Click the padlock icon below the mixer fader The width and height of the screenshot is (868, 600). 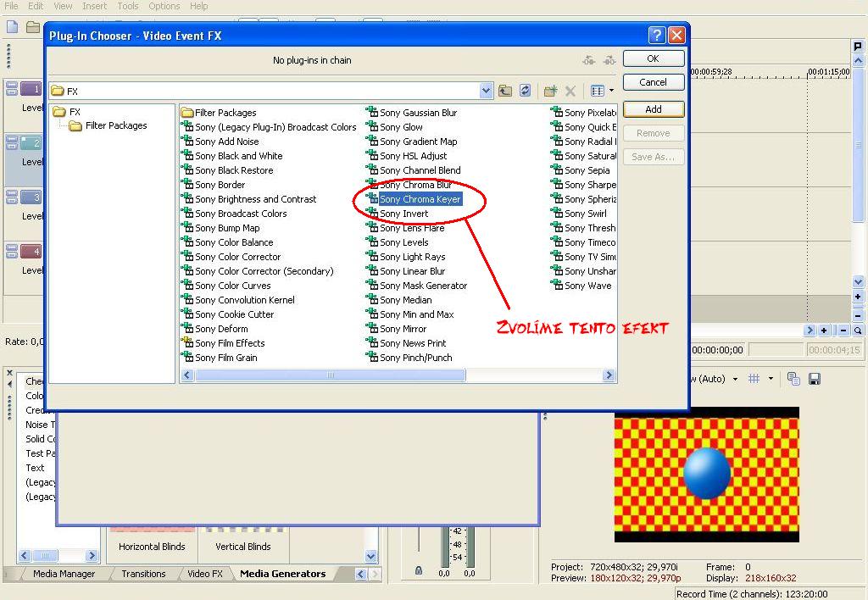[x=419, y=570]
